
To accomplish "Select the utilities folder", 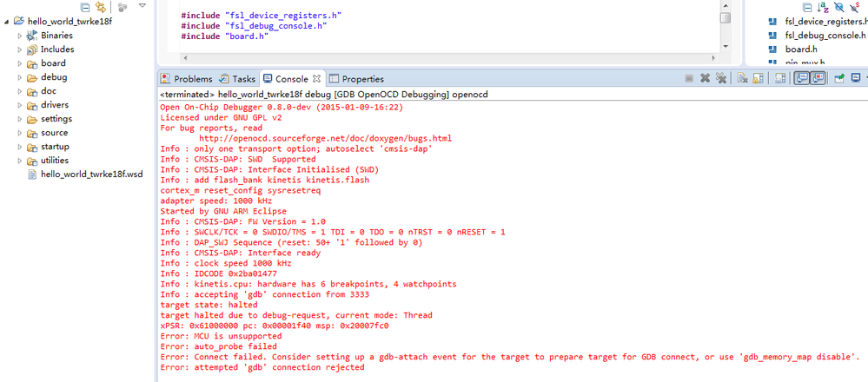I will coord(55,161).
